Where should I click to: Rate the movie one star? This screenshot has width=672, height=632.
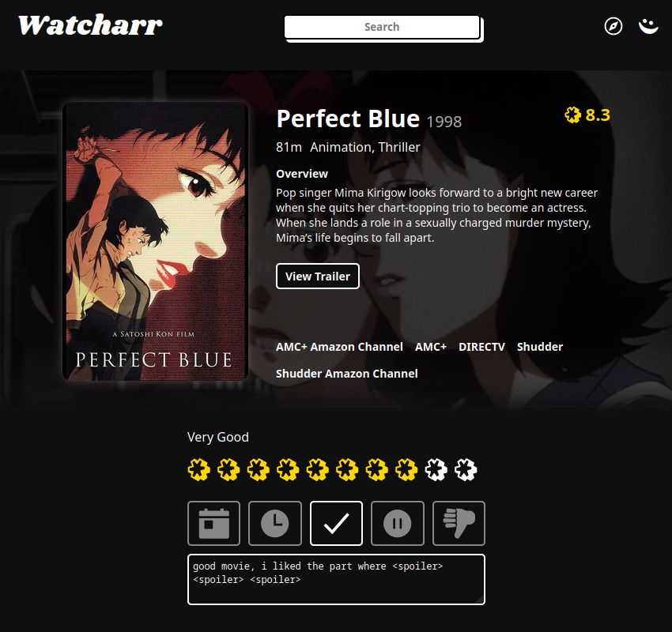199,470
